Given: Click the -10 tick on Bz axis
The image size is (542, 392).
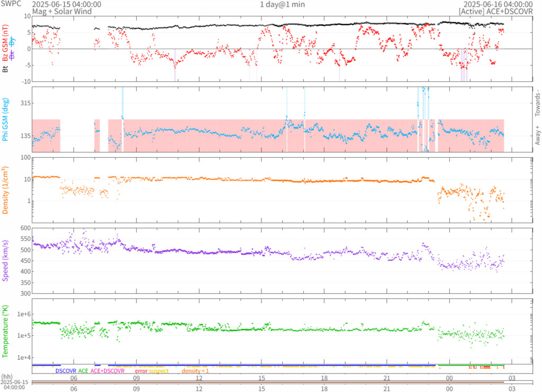Looking at the screenshot, I should point(26,81).
